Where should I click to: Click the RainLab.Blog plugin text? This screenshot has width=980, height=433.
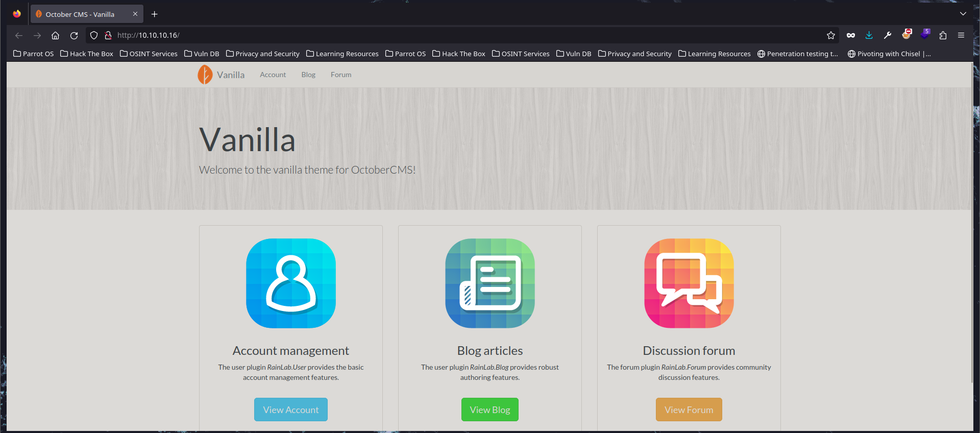(489, 367)
